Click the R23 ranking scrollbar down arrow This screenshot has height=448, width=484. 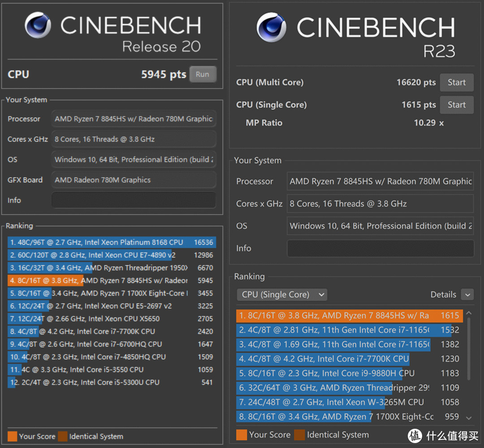[469, 418]
